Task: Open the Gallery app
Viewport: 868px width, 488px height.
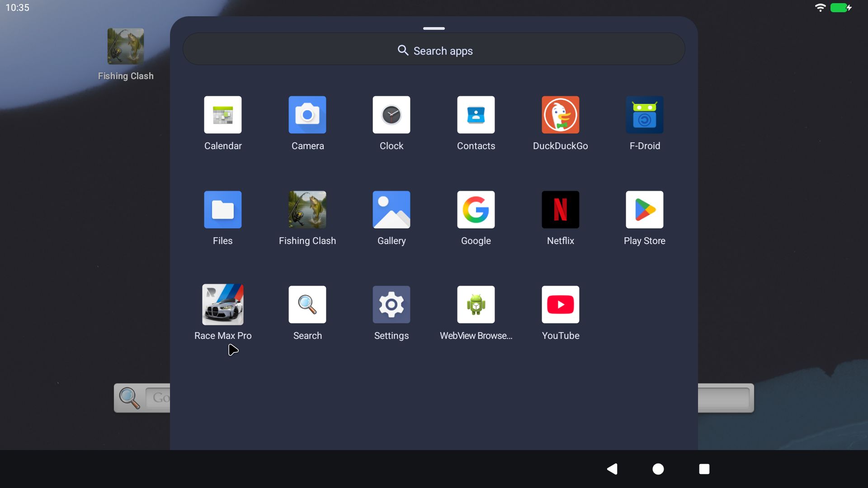Action: pos(392,210)
